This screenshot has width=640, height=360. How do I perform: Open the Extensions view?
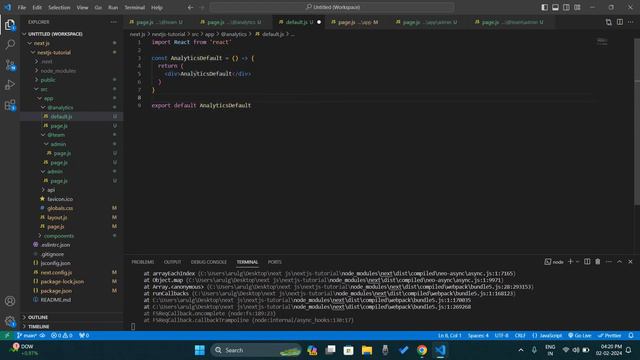coord(10,105)
